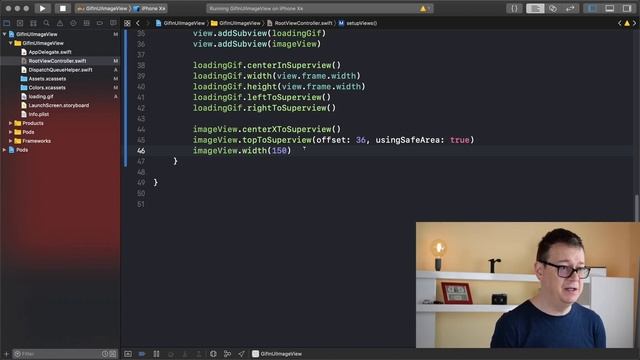Open Colors.xcassets in navigator
Viewport: 640px width, 360px height.
point(47,88)
